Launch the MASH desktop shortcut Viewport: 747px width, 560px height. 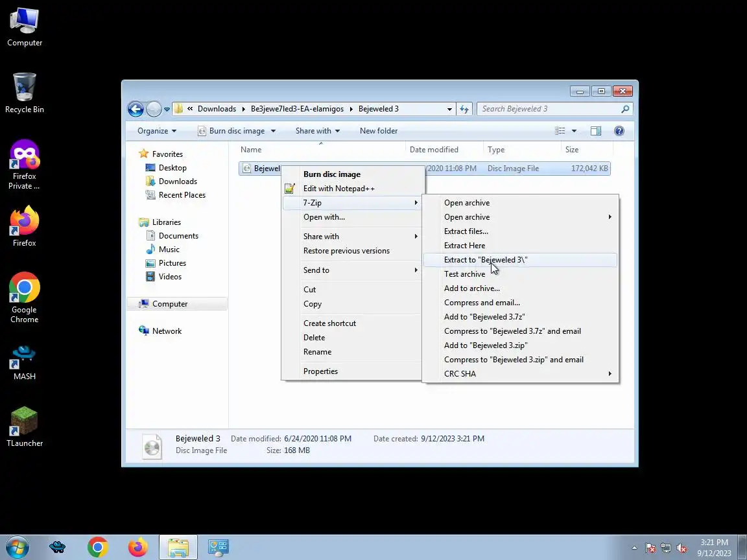(x=24, y=363)
